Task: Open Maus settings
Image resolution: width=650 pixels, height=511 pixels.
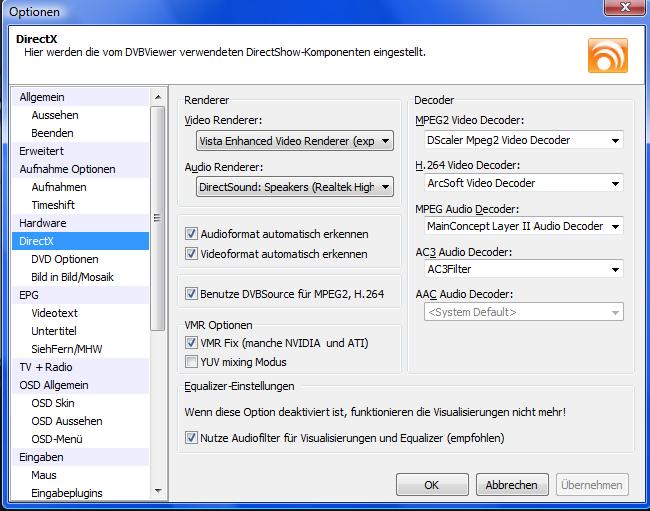Action: pyautogui.click(x=80, y=475)
